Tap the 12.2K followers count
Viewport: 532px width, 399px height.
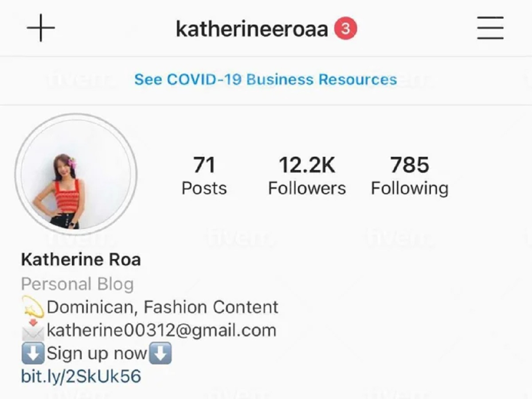pyautogui.click(x=307, y=165)
